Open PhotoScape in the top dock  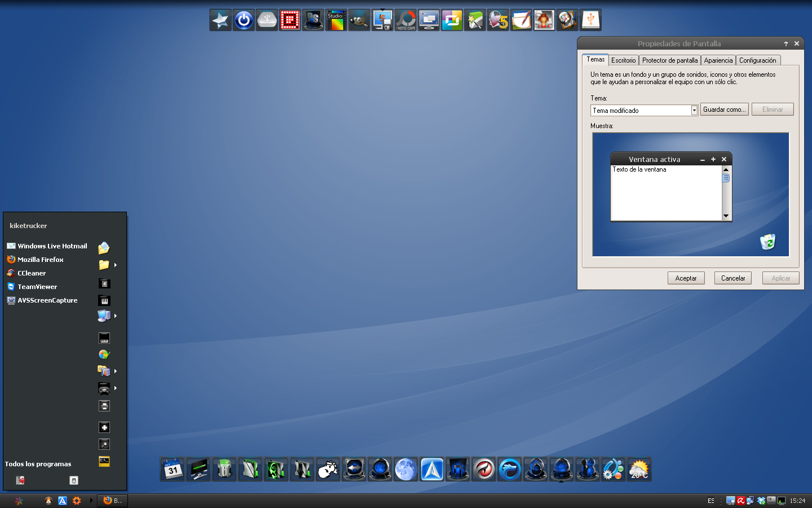tap(406, 20)
